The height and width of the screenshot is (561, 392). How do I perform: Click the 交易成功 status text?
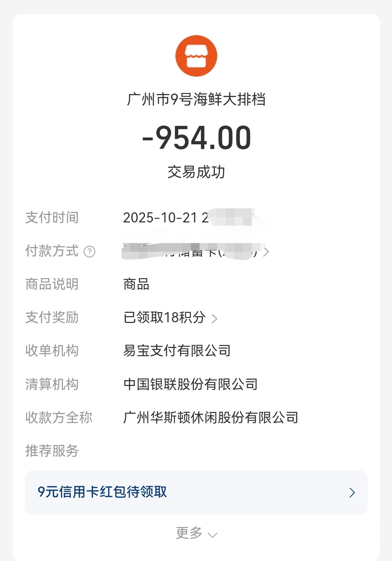tap(196, 172)
